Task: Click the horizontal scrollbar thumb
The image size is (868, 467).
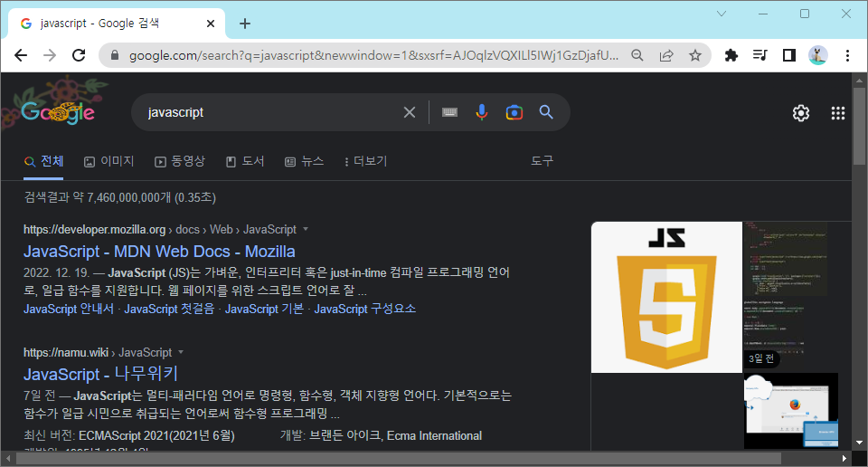Action: [x=398, y=459]
